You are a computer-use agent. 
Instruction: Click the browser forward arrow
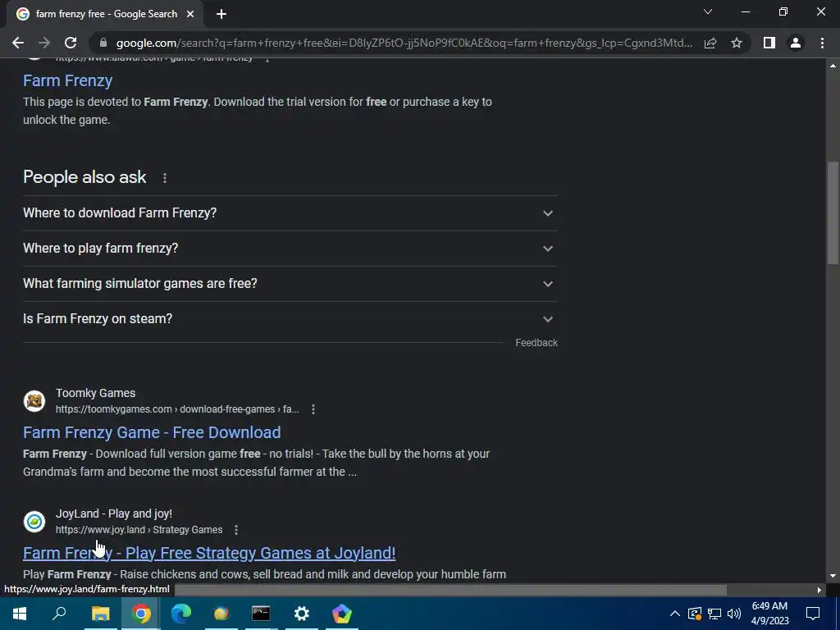coord(44,43)
